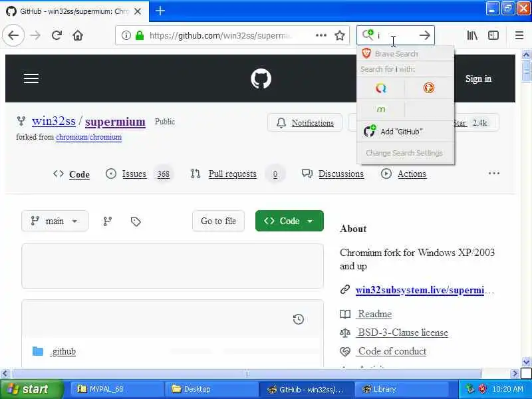This screenshot has width=532, height=399.
Task: Select the GitHub - win32ss/supermium tab
Action: click(74, 11)
